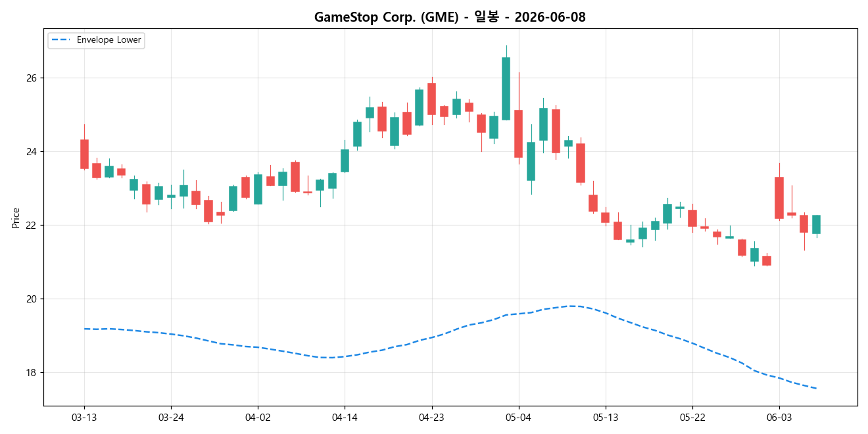Click the green candle at 04-14
868x434 pixels.
(x=345, y=160)
